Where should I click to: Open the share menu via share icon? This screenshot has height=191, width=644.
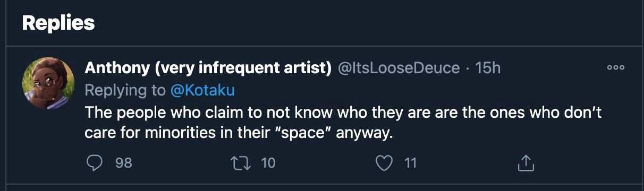point(525,162)
